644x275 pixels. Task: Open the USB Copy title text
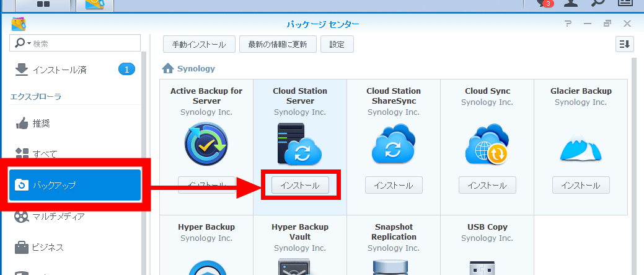point(487,227)
